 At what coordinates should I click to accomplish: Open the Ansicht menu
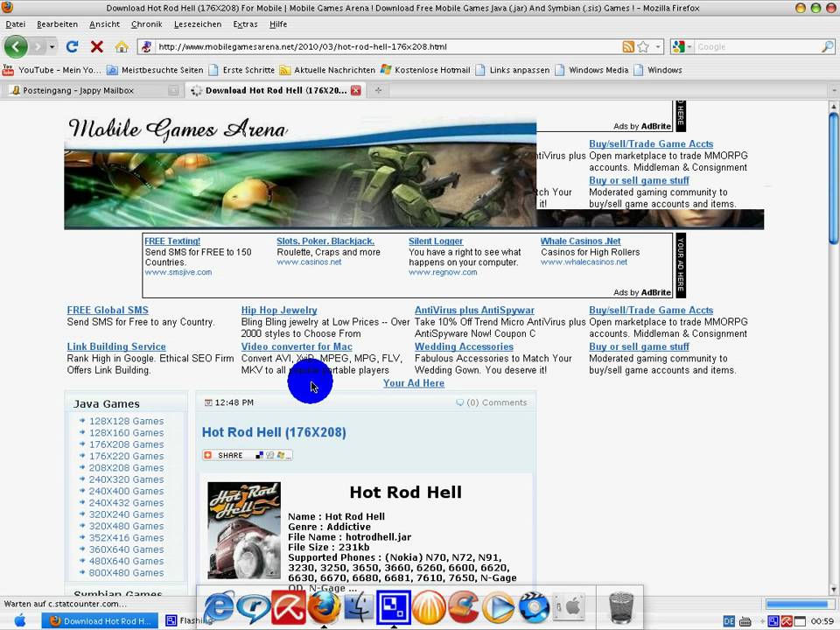click(x=104, y=24)
